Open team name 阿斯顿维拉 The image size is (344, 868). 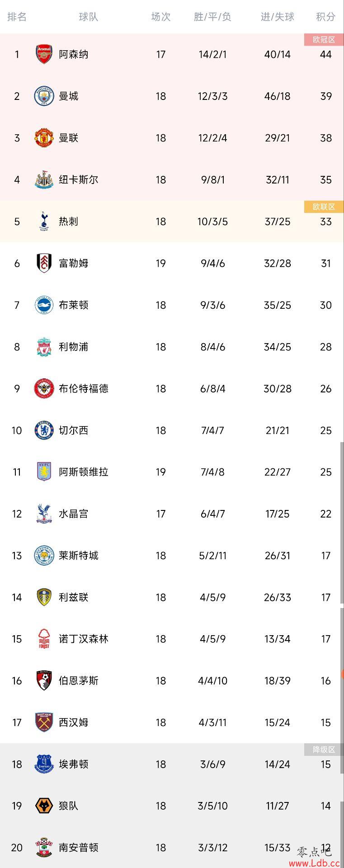pyautogui.click(x=84, y=472)
